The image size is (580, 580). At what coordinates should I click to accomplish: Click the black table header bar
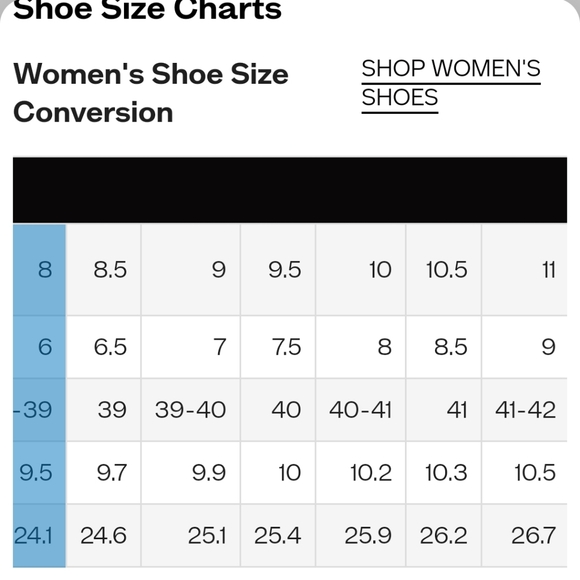290,190
